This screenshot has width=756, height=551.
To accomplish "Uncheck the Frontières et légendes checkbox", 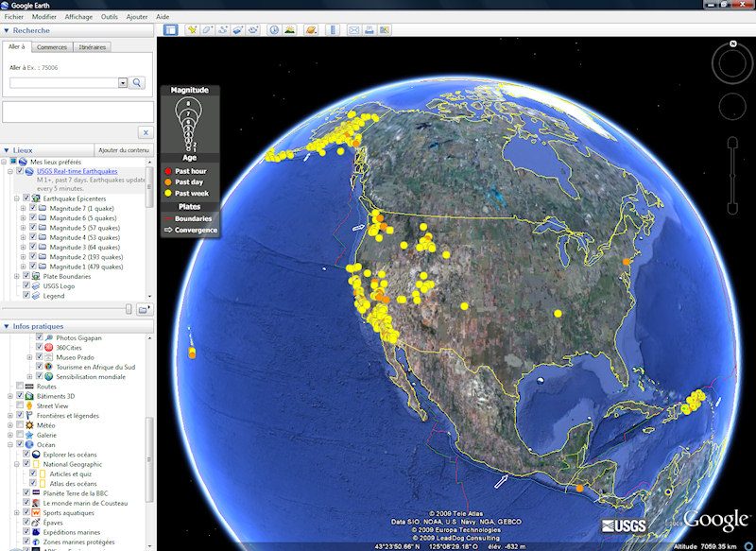I will [x=20, y=416].
